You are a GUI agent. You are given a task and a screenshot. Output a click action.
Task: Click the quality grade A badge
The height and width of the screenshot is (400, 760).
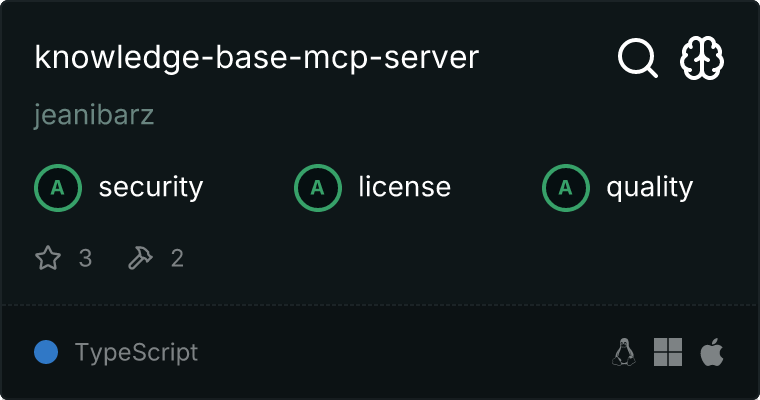pos(566,187)
